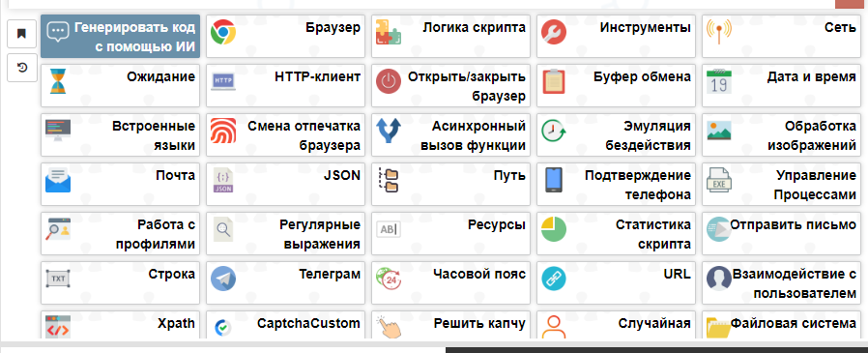Open Подтверждение телефона phone icon
Screen dimensions: 868x353
(554, 180)
